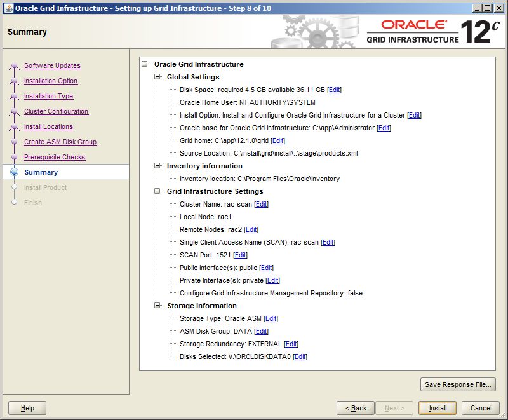
Task: Edit the Public Interface(s) setting
Action: (x=266, y=268)
